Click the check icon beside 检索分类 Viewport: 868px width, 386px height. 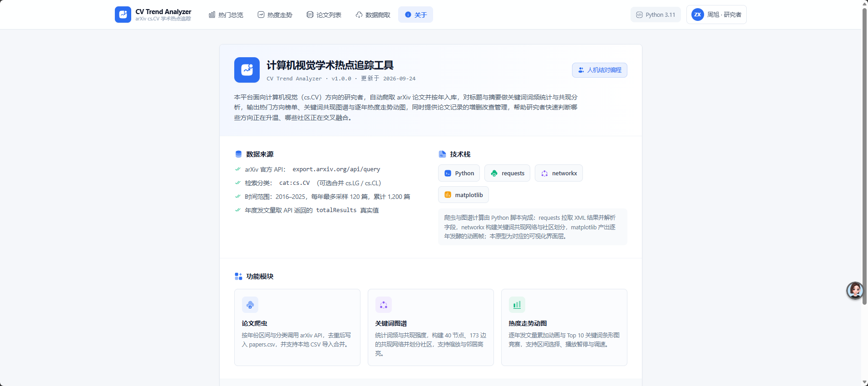[x=238, y=183]
